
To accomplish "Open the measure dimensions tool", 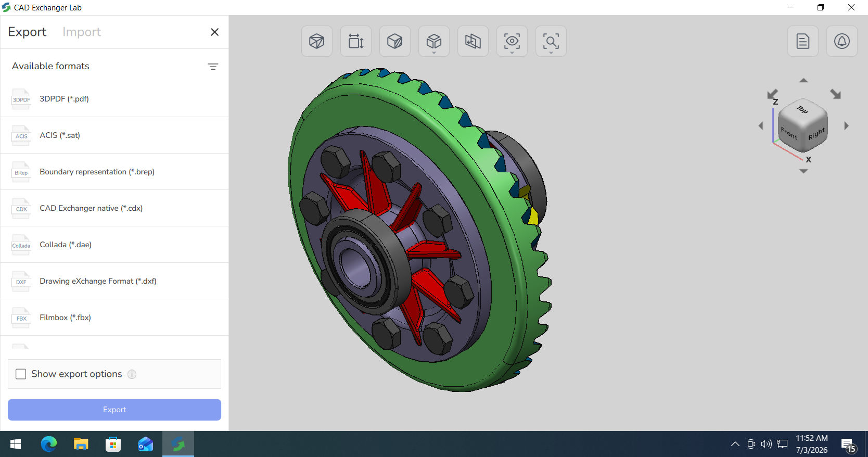I will (356, 41).
